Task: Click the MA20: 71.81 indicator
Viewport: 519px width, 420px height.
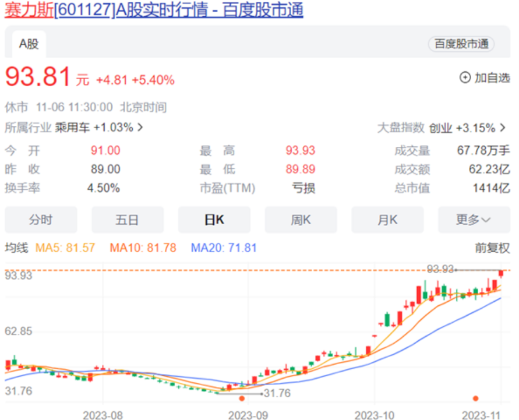Action: 224,248
